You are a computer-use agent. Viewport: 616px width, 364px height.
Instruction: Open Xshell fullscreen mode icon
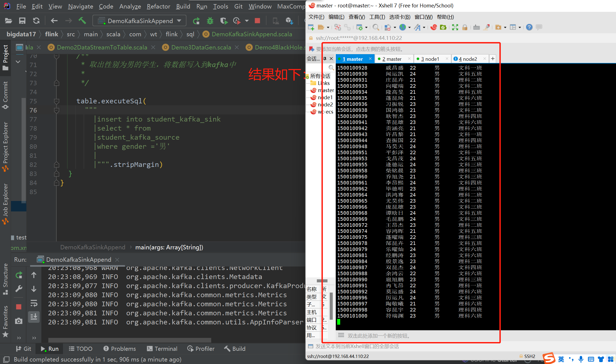pos(455,27)
